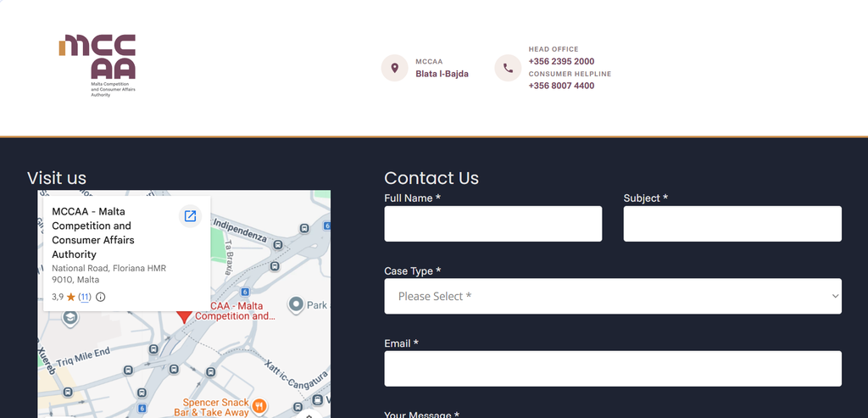This screenshot has height=418, width=868.
Task: Open the Case Type dropdown
Action: click(613, 296)
